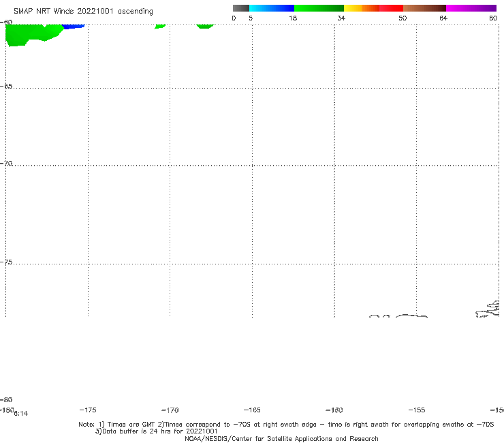Viewport: 504px width, 443px height.
Task: Pick the red segment of the color bar
Action: [x=391, y=8]
